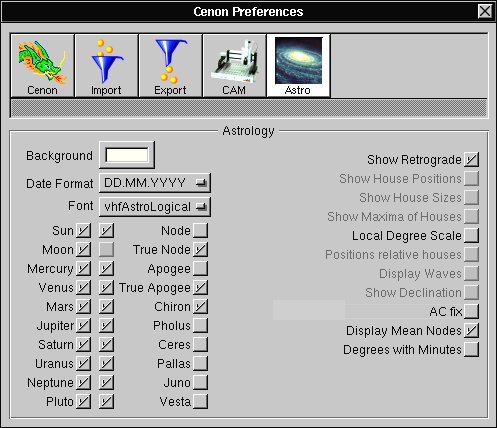Disable Display Mean Nodes checkbox
Image resolution: width=497 pixels, height=428 pixels.
(471, 331)
